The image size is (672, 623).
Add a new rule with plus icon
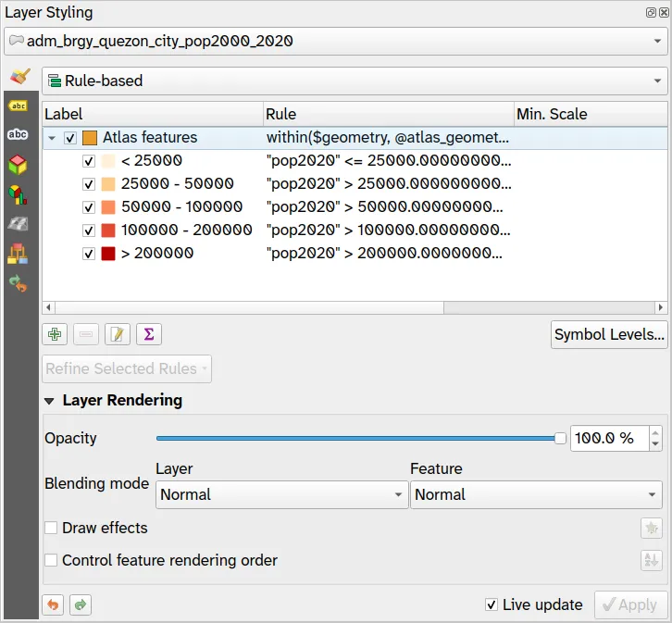(x=55, y=334)
